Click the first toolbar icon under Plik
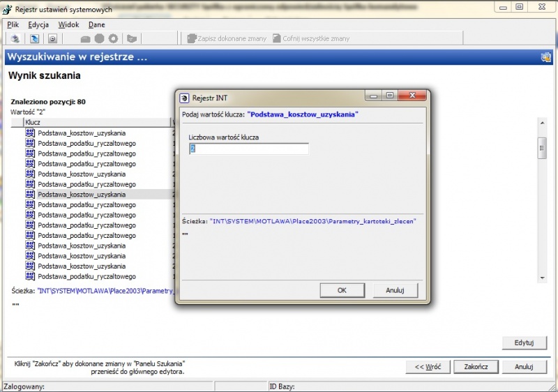This screenshot has width=558, height=392. tap(15, 38)
